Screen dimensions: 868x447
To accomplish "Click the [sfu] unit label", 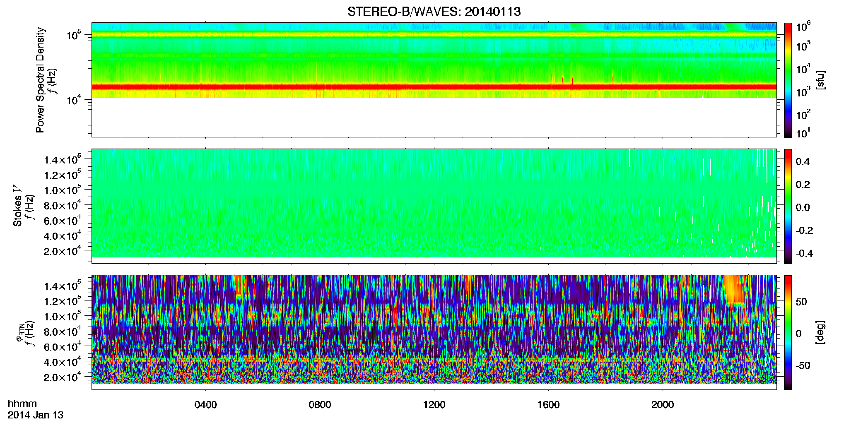I will click(x=820, y=80).
